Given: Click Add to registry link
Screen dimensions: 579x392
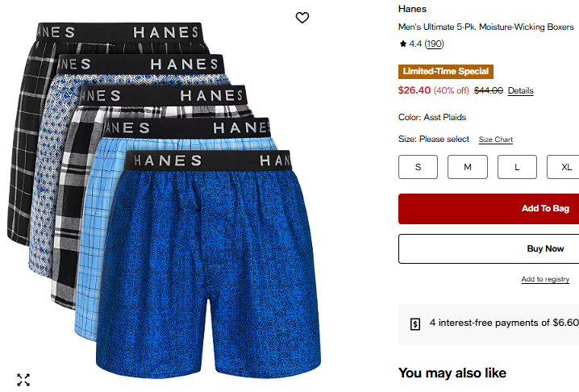Looking at the screenshot, I should click(x=545, y=279).
